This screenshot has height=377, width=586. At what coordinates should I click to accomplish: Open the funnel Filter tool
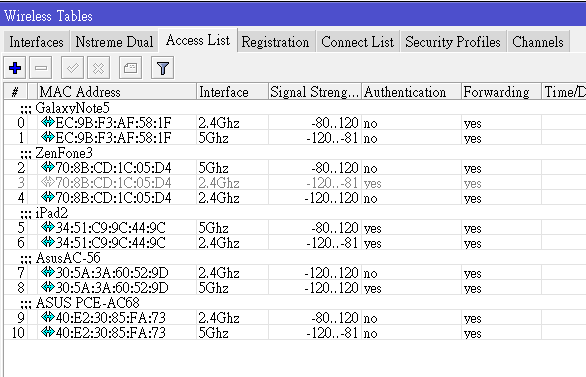[x=163, y=68]
